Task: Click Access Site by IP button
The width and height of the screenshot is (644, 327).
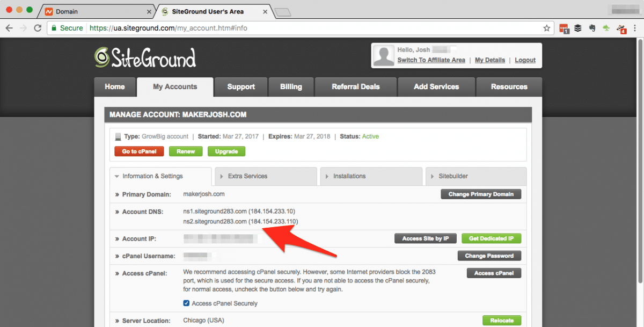Action: [x=426, y=238]
